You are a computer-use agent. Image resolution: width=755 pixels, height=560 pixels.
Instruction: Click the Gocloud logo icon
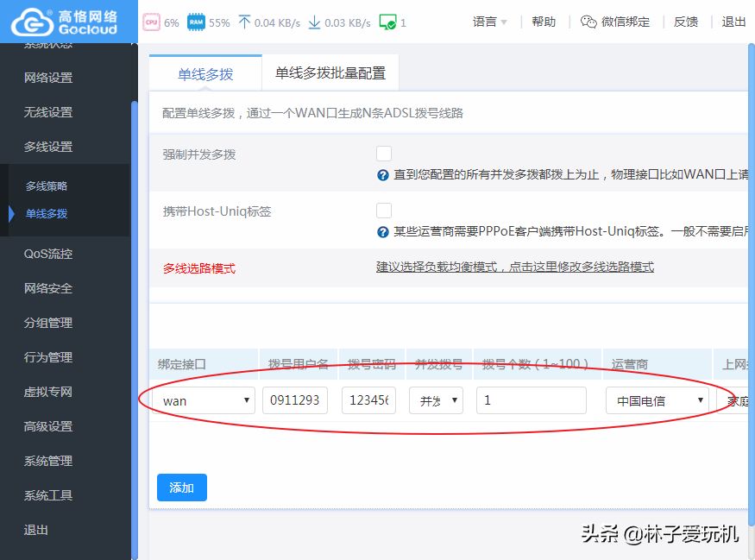(x=29, y=22)
